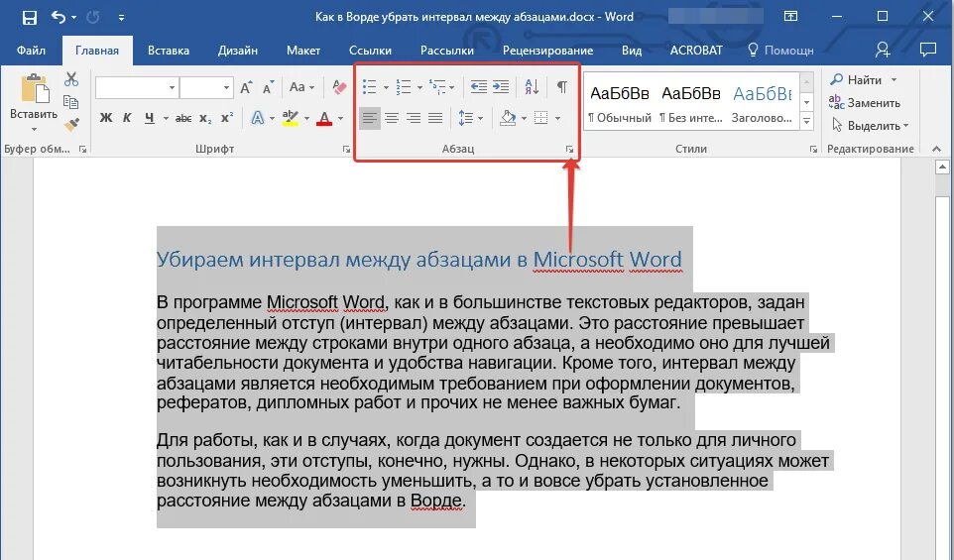954x560 pixels.
Task: Apply shading with paint bucket
Action: click(508, 118)
